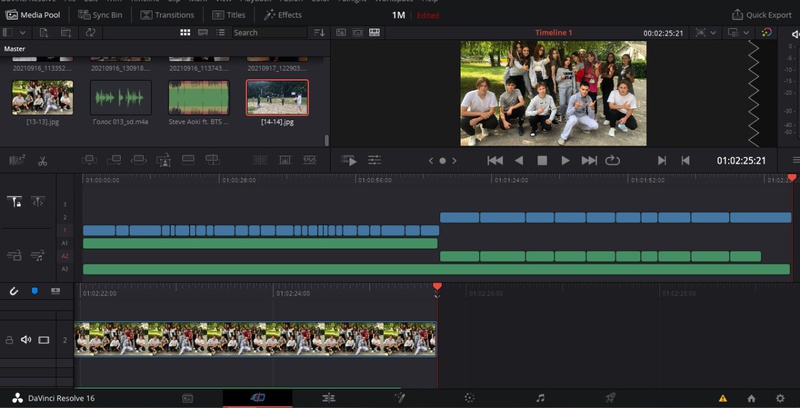Toggle track 2 video visibility
Viewport: 800px width, 408px height.
click(44, 340)
